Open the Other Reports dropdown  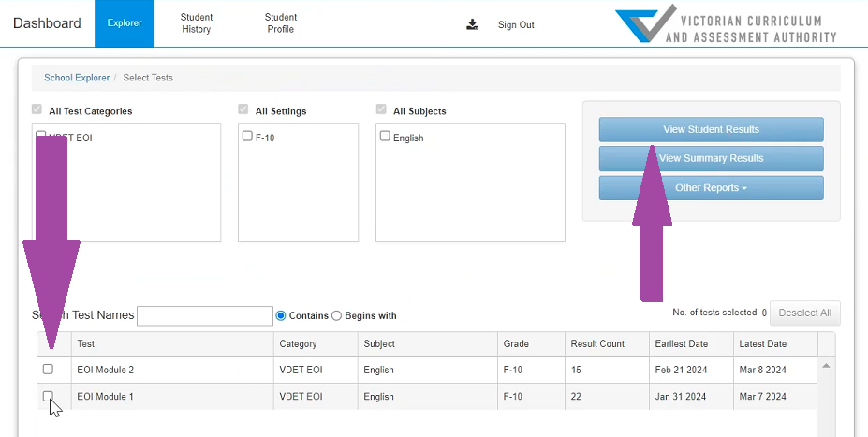coord(711,188)
